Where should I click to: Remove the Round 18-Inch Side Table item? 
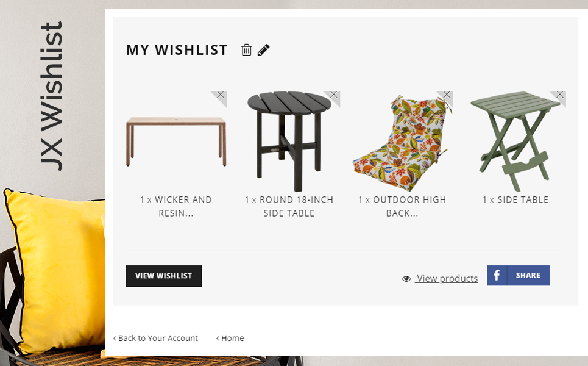334,95
